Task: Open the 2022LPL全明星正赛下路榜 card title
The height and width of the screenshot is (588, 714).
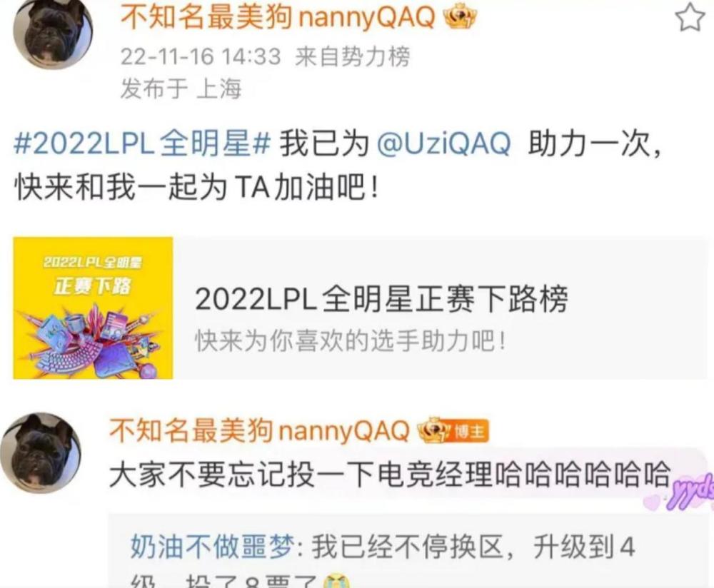Action: click(x=381, y=298)
